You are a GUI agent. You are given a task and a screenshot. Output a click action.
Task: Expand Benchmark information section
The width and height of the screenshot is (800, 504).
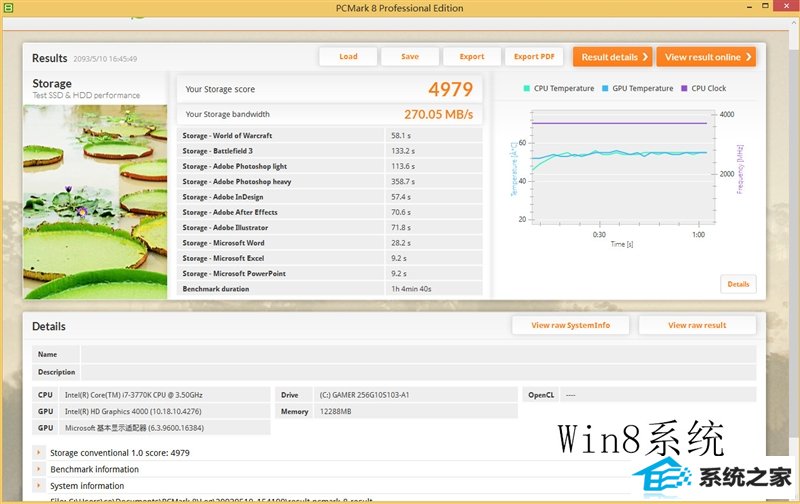(x=38, y=469)
